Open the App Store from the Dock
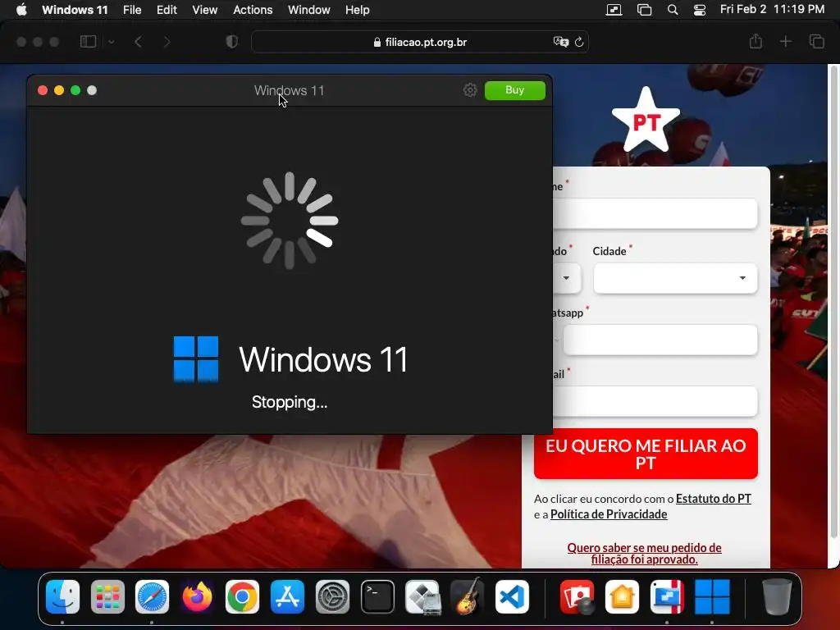Image resolution: width=840 pixels, height=630 pixels. (x=287, y=596)
